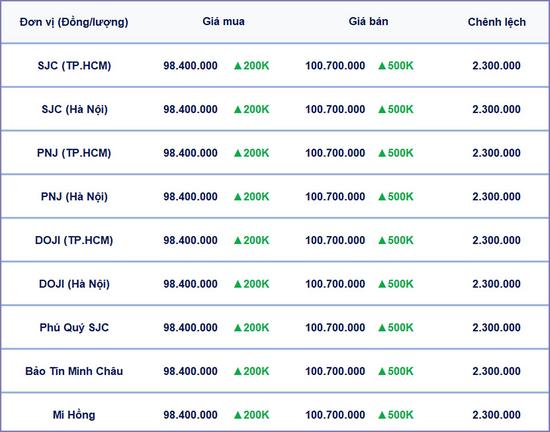Click DOJI (Hà Nội) sell price 100.700.000

(x=335, y=284)
